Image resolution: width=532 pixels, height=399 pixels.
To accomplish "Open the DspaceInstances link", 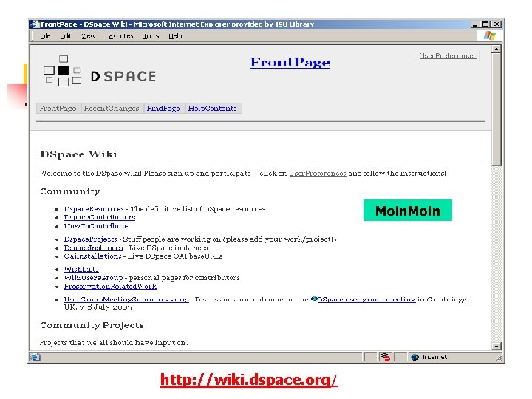I will 94,248.
